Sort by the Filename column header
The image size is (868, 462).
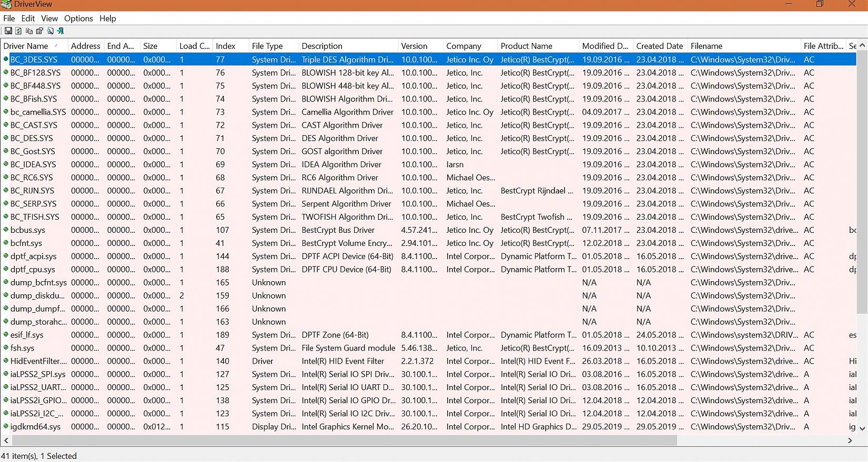744,46
